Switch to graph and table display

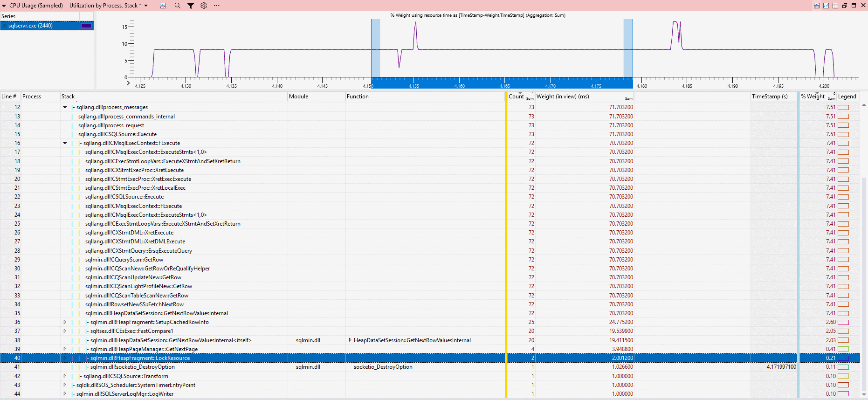coord(817,6)
